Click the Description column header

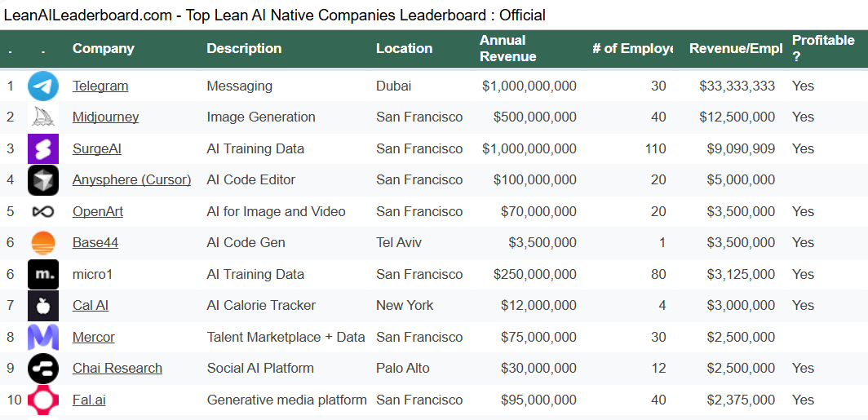point(244,48)
